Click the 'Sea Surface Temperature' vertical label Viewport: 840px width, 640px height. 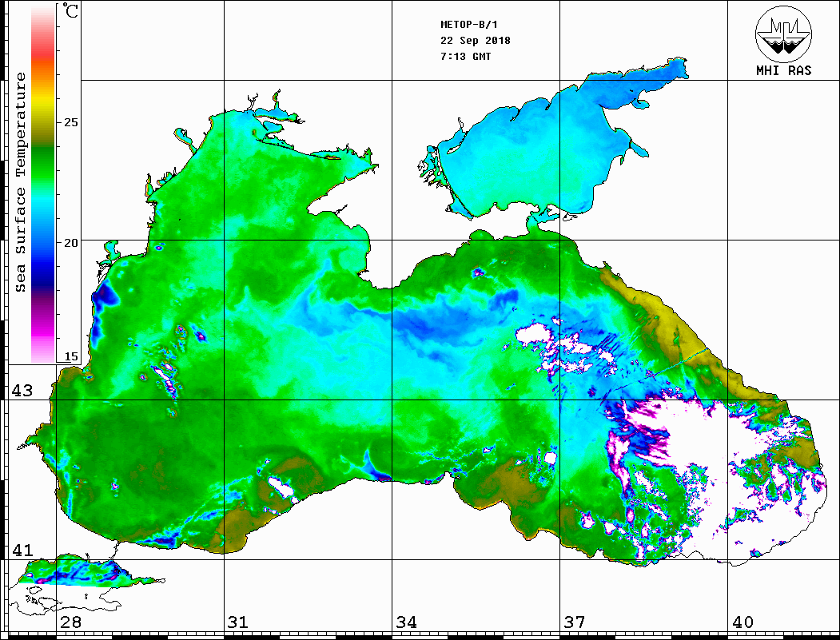(x=20, y=182)
